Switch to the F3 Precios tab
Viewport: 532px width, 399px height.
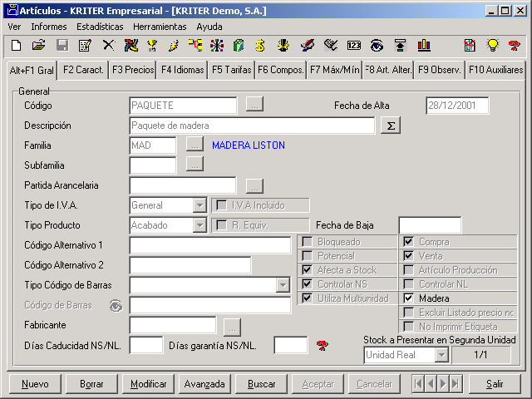(133, 70)
